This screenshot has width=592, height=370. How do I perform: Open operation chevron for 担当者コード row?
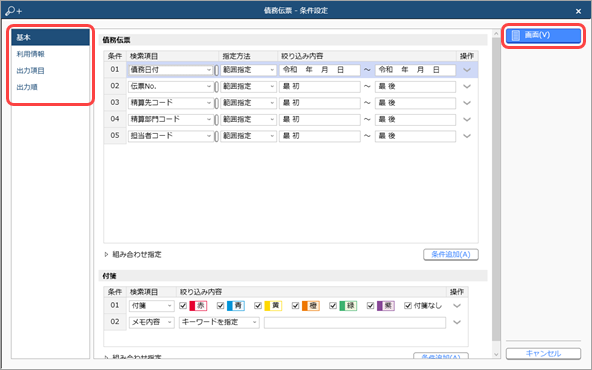(x=467, y=136)
